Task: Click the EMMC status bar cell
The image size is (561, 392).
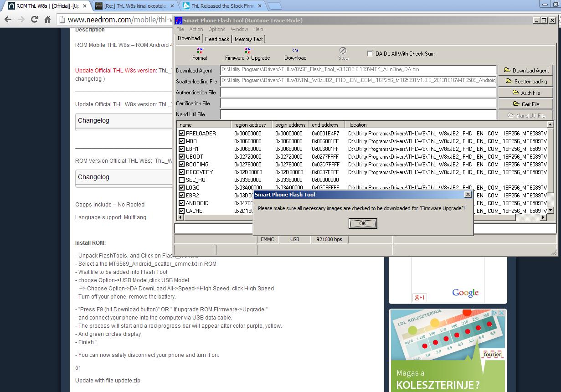Action: [x=268, y=239]
